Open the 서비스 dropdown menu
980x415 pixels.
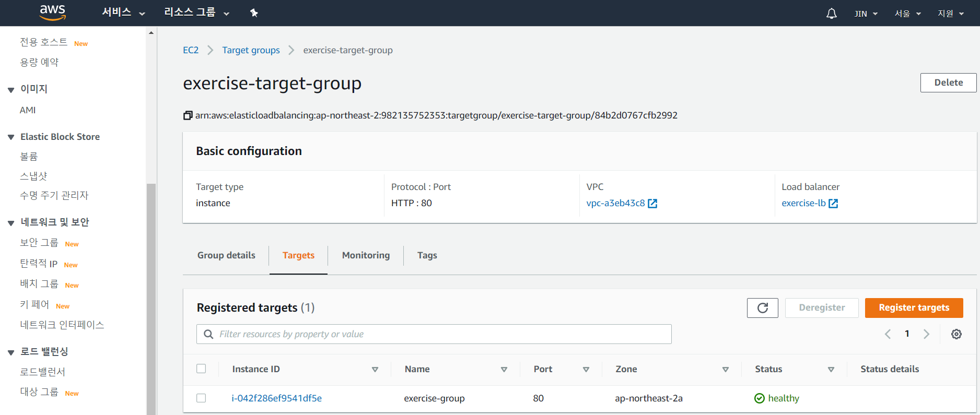(123, 13)
